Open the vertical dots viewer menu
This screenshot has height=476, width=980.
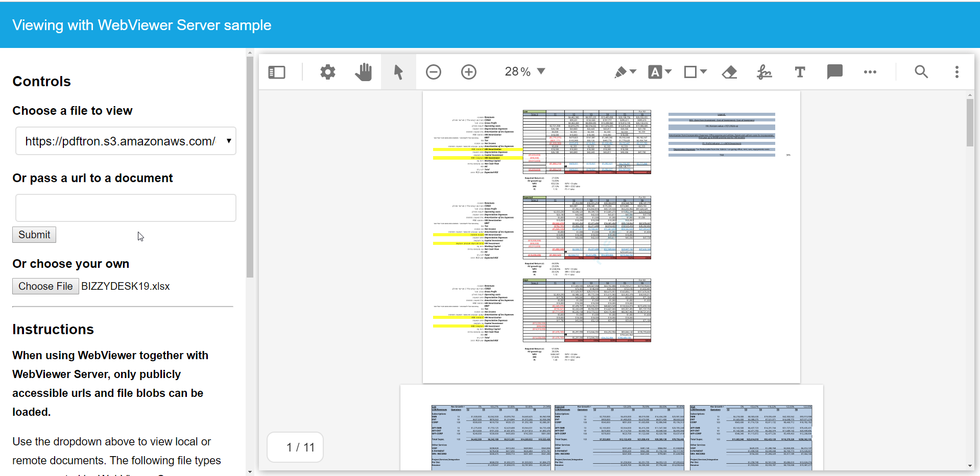coord(957,72)
